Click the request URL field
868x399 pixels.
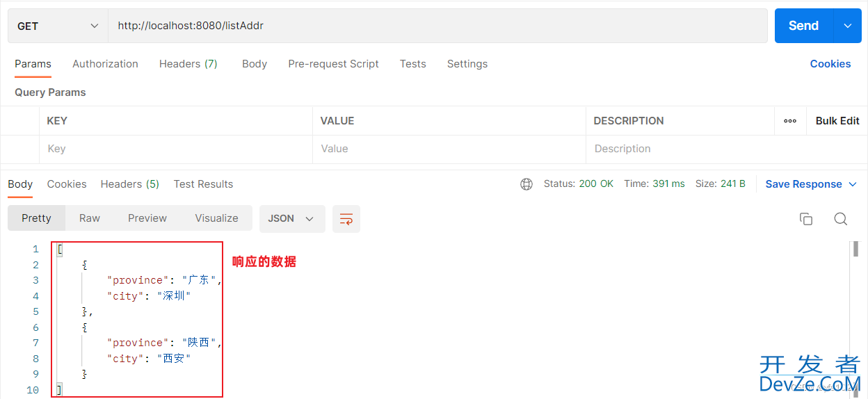437,26
